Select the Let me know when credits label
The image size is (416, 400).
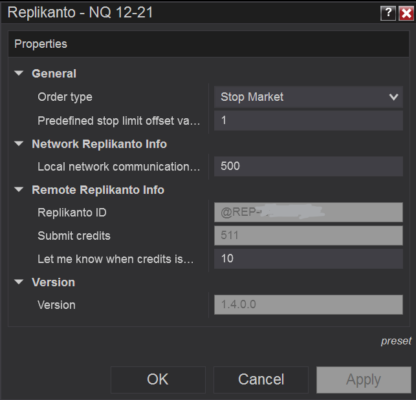click(116, 259)
